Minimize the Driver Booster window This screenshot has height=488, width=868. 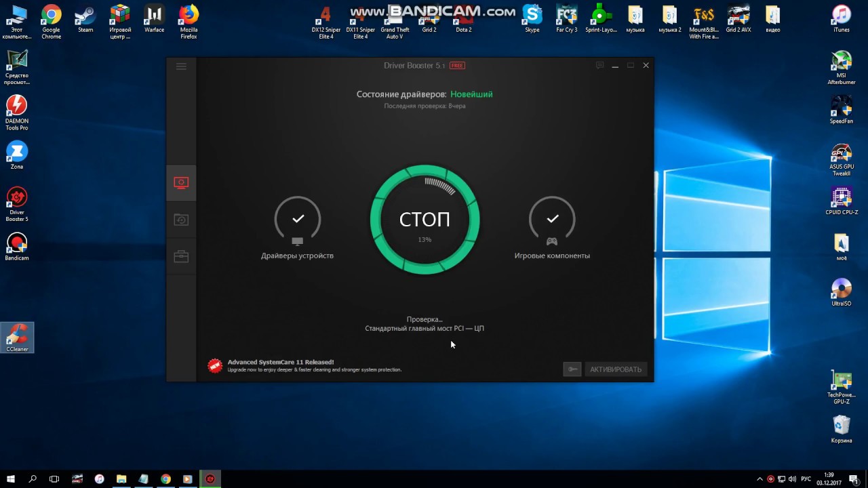pos(615,66)
